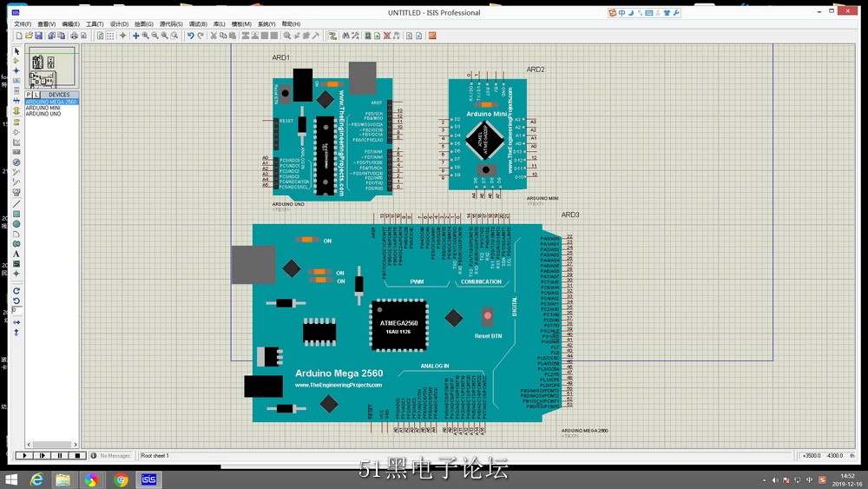Click the Cut scissors icon
Viewport: 868px width, 489px height.
[x=214, y=36]
